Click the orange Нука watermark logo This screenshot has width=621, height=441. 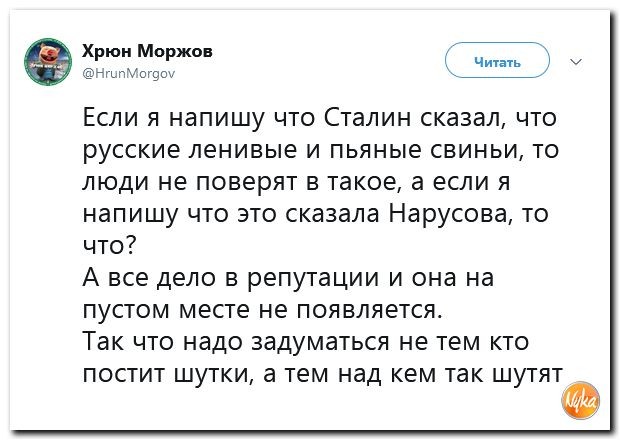coord(581,400)
